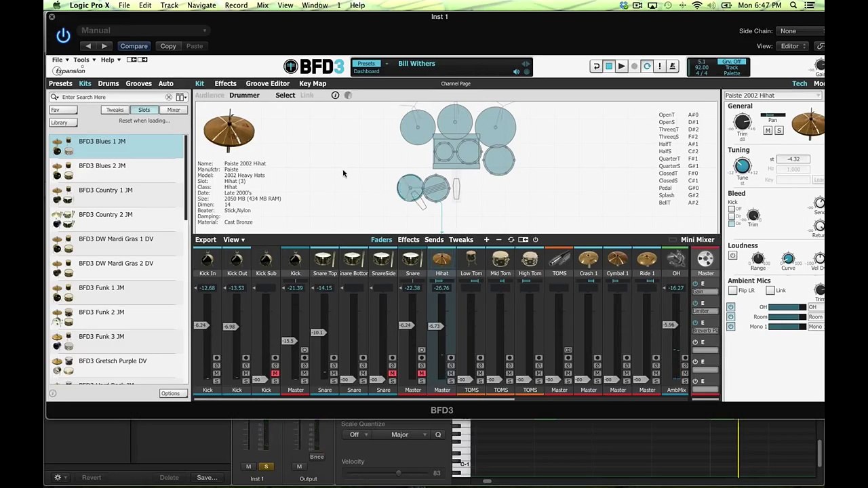Switch mixer to the Effects tab
This screenshot has height=488, width=868.
point(408,240)
